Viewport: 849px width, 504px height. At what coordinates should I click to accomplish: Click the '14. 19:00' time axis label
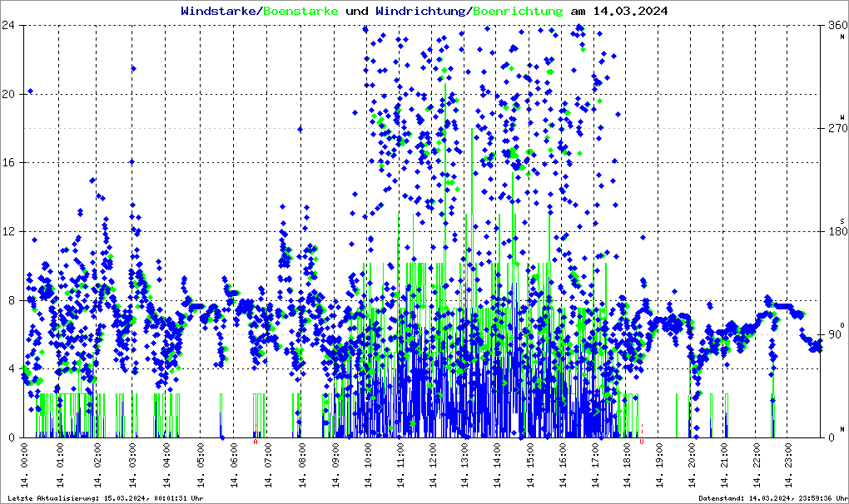tap(659, 465)
